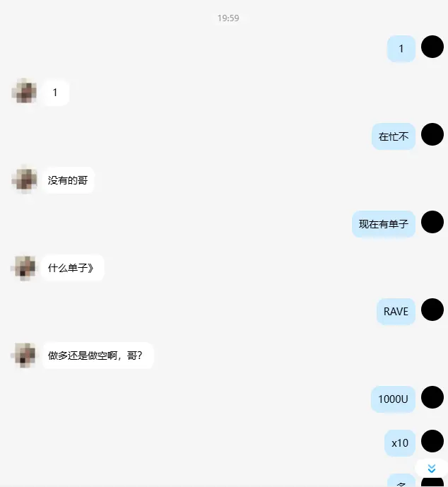Select the '做多还是做空啊，哥?' message bubble
Screen dimensions: 448x487
point(98,356)
